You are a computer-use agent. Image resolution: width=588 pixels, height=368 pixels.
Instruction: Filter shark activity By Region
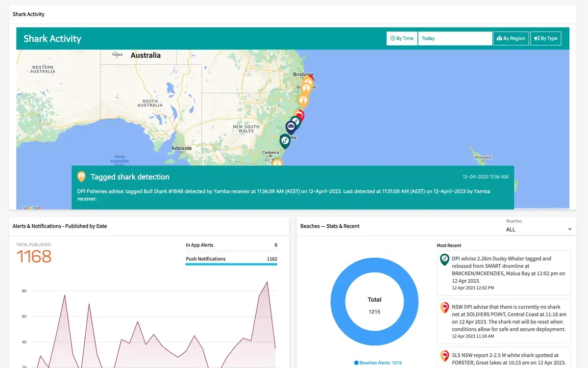[511, 38]
